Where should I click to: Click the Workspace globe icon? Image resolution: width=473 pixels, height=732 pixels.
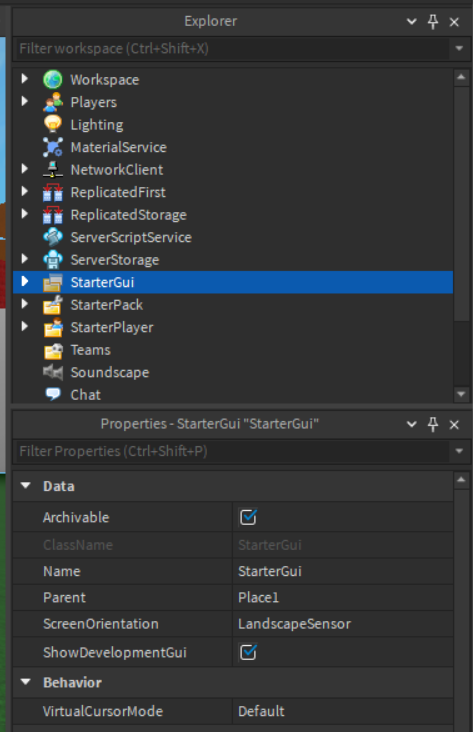click(53, 79)
